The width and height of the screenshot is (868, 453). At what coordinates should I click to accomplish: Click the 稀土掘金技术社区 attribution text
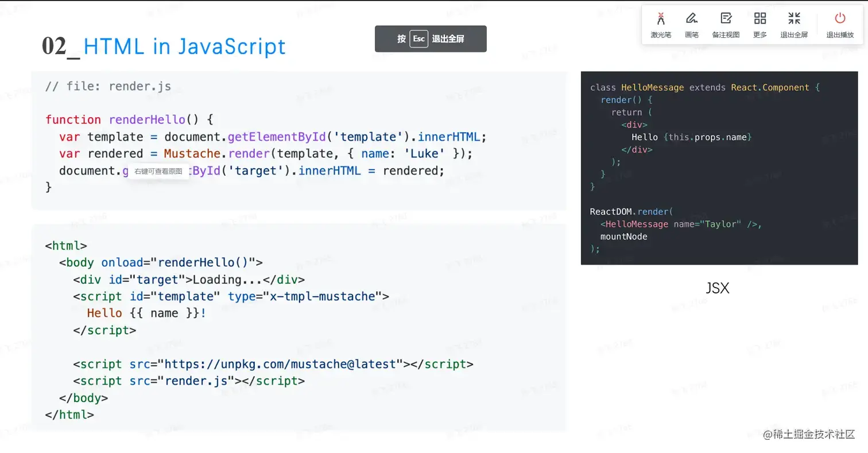pos(809,435)
